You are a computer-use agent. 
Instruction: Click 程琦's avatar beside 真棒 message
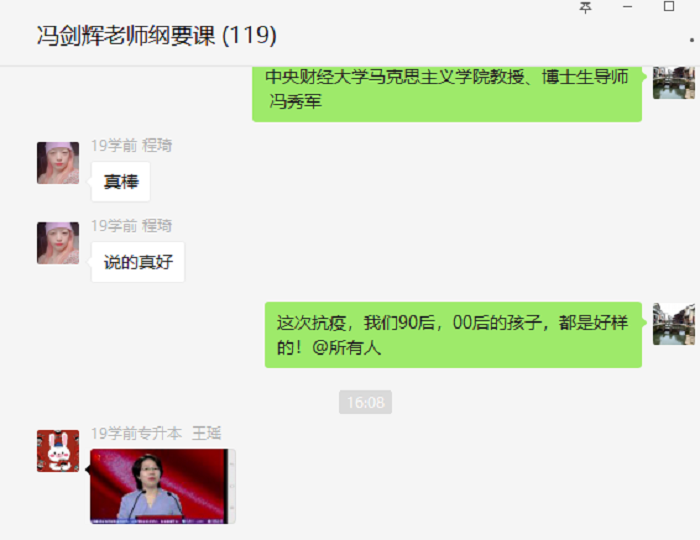[58, 163]
